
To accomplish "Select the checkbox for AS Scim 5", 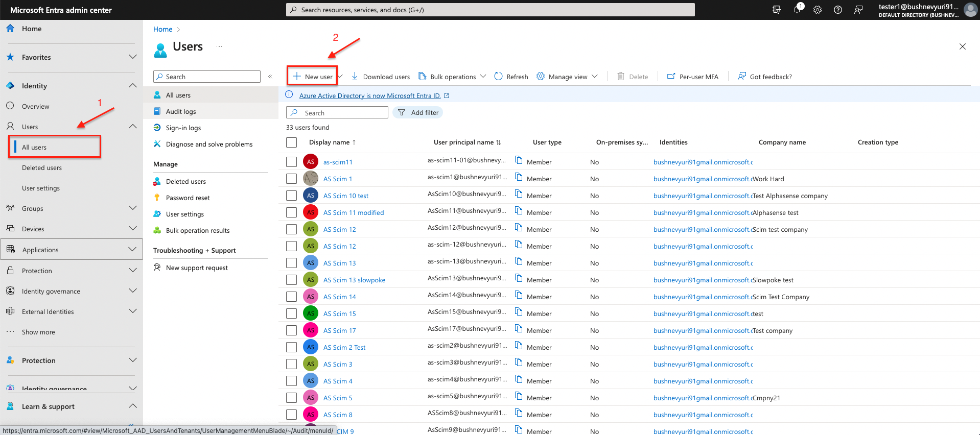I will [x=291, y=398].
